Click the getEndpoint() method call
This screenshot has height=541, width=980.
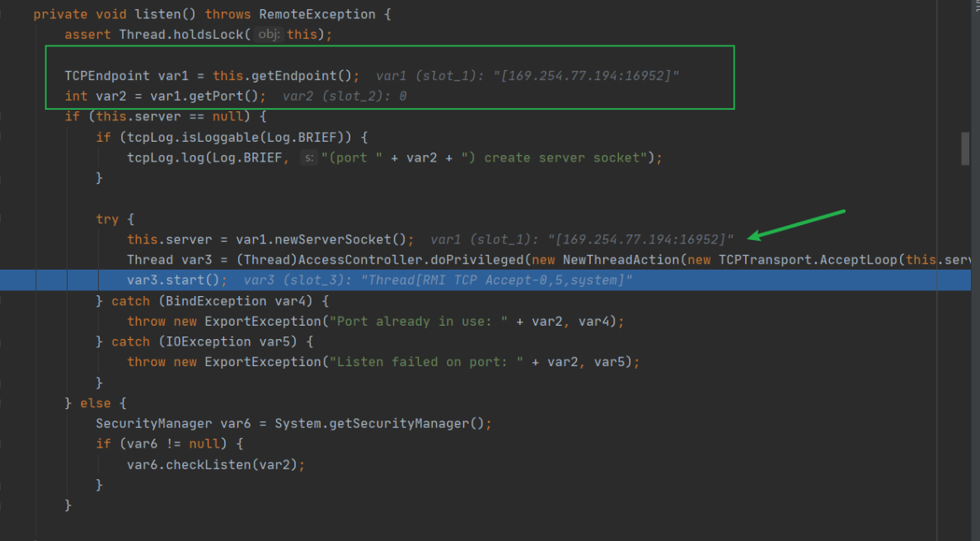[x=302, y=76]
